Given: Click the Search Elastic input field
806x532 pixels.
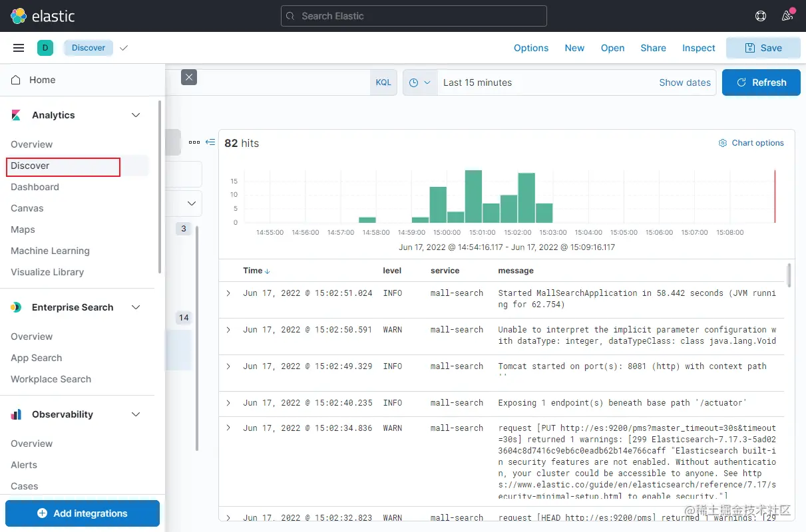Looking at the screenshot, I should [x=414, y=16].
